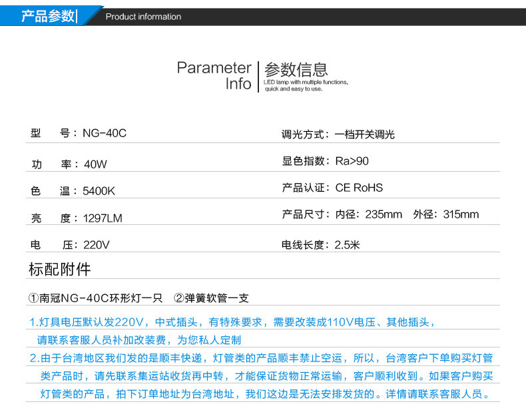526x420 pixels.
Task: Click the blue 产品参数 header tab
Action: (49, 16)
